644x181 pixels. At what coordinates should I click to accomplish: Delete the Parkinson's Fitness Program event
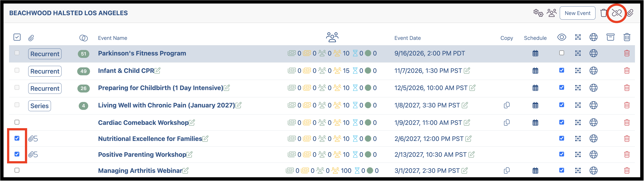pos(627,53)
